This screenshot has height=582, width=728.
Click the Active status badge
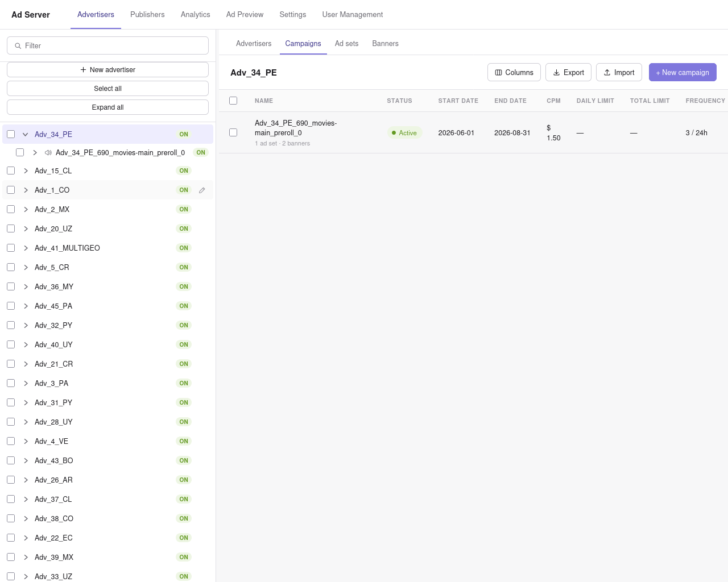[404, 133]
